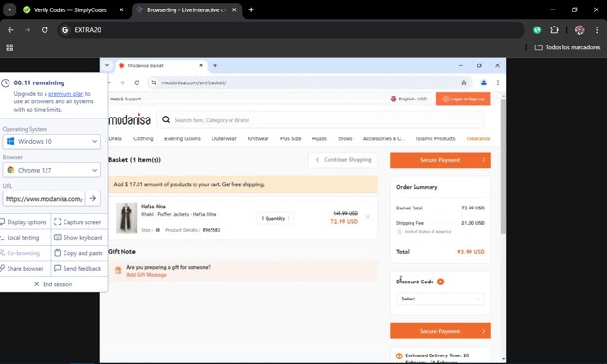Screen dimensions: 607x364
Task: Open the Outerwear menu
Action: click(224, 138)
